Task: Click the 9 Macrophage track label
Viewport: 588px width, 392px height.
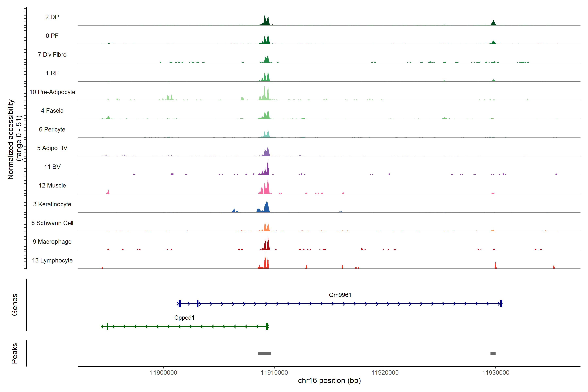Action: tap(52, 242)
